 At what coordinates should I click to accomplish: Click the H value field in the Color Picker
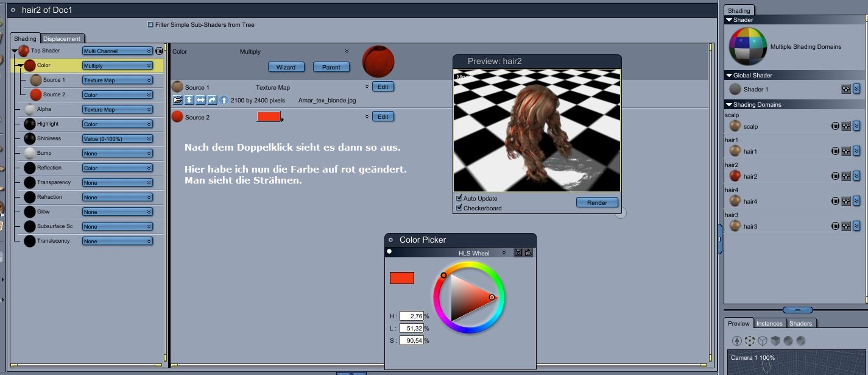pos(412,316)
